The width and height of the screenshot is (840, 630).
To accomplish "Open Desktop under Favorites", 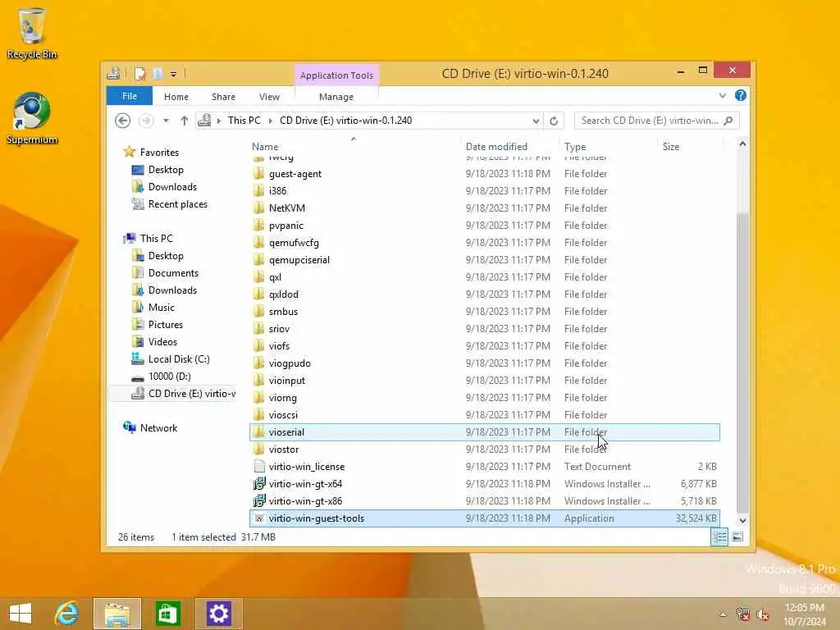I will [166, 170].
